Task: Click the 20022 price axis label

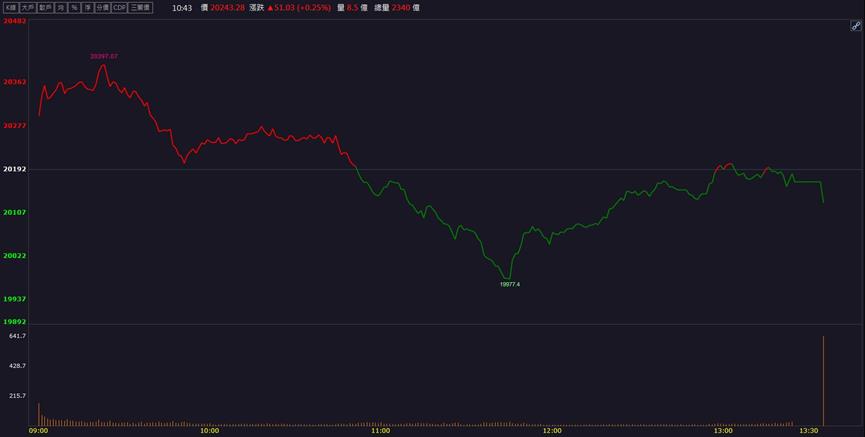Action: point(15,256)
